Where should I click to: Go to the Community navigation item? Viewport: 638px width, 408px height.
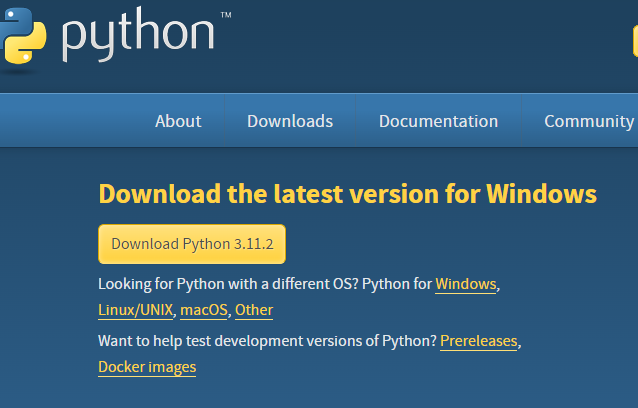pos(588,121)
